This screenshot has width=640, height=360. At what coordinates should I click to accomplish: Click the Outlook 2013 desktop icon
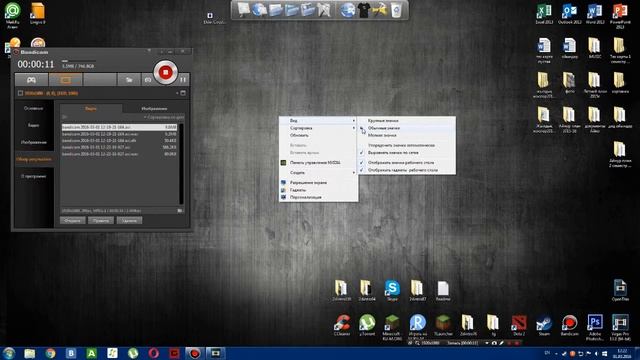(569, 14)
